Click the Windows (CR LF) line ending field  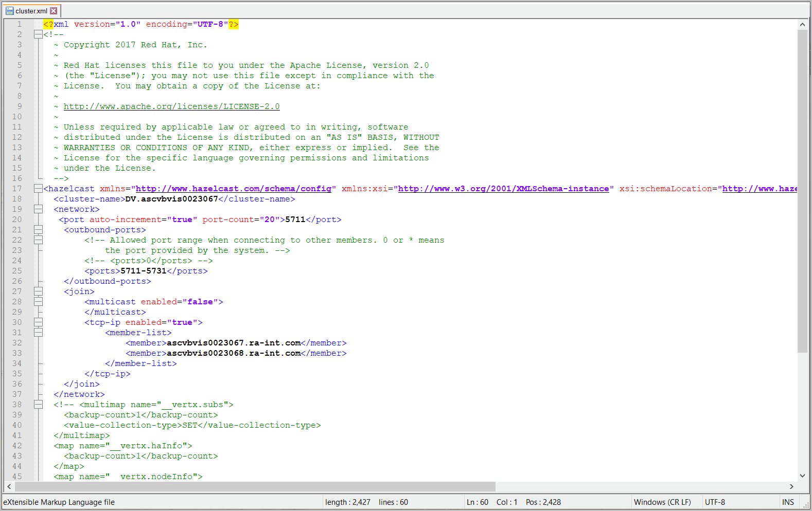click(x=662, y=502)
